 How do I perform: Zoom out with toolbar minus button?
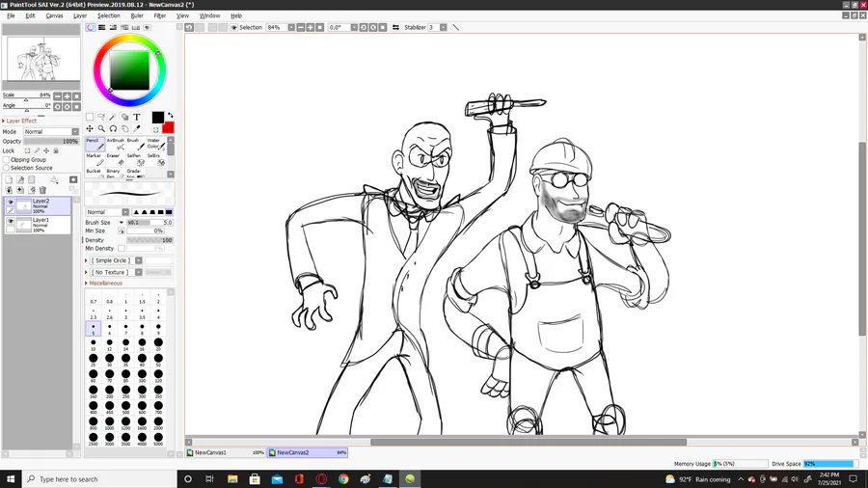click(301, 27)
